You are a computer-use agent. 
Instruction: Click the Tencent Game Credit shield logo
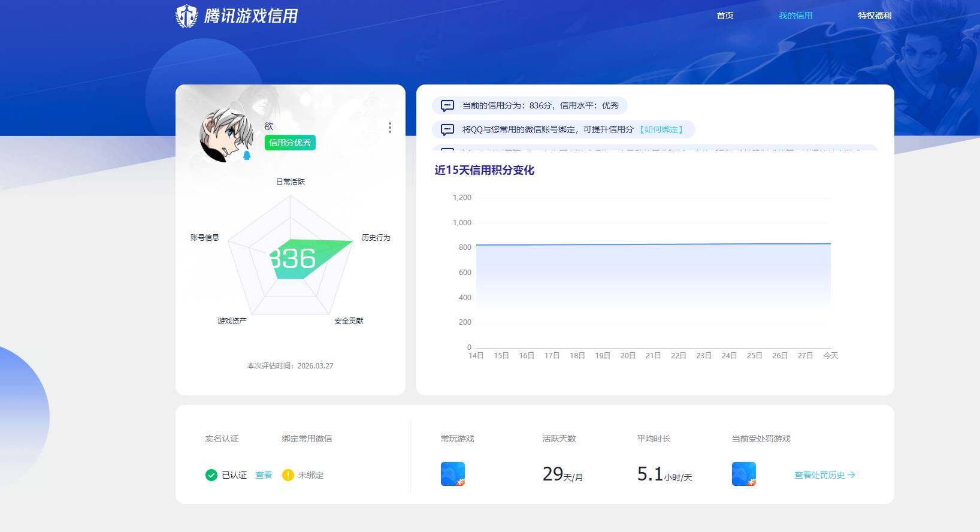(x=186, y=16)
